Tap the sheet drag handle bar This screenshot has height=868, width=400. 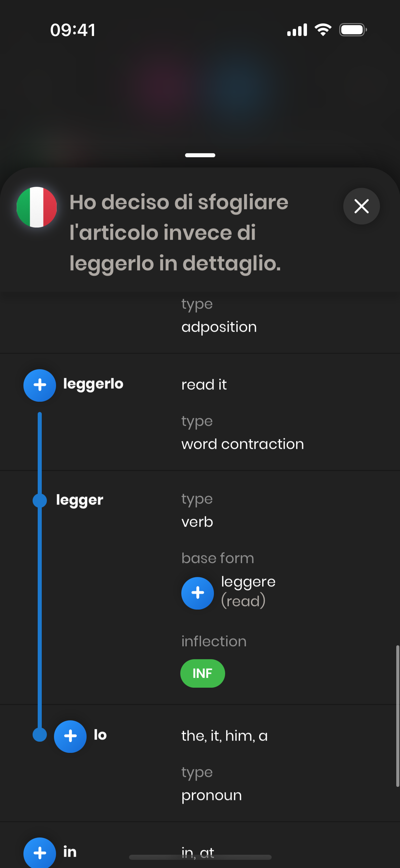click(200, 155)
